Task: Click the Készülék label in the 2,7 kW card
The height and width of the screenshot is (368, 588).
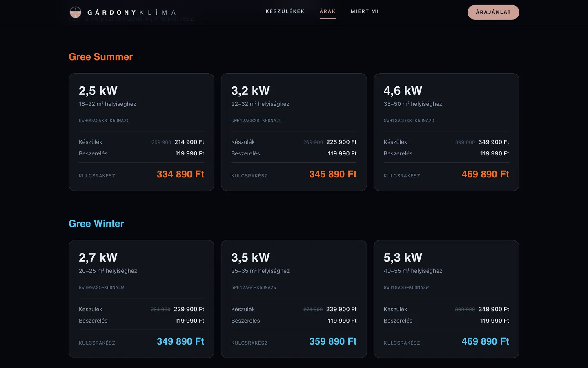Action: click(91, 309)
